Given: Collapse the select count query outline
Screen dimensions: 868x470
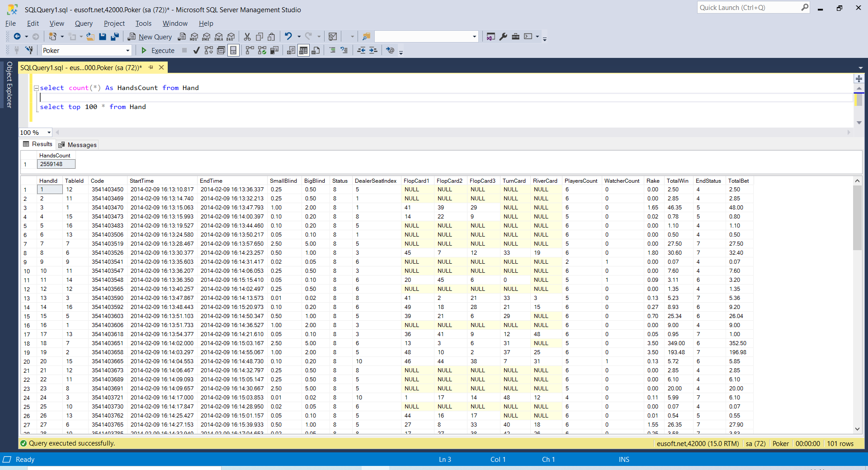Looking at the screenshot, I should coord(36,88).
